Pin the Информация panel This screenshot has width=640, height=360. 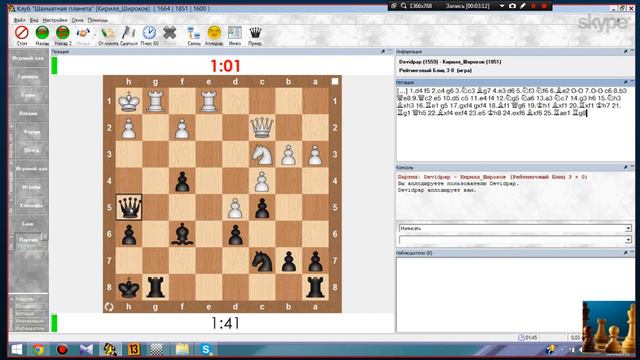coord(625,51)
